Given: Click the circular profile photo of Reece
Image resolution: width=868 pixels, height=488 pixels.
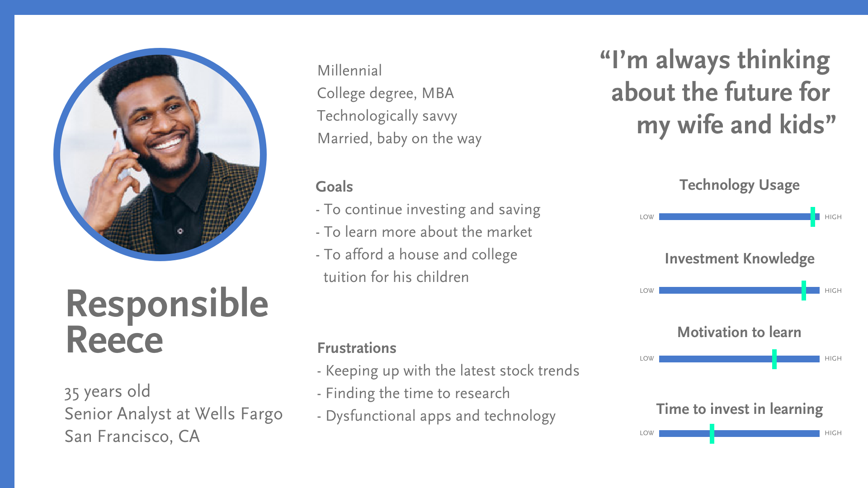Looking at the screenshot, I should (x=160, y=155).
